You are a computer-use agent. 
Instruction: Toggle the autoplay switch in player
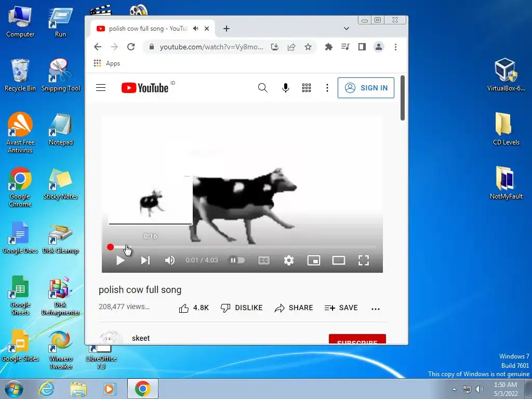pyautogui.click(x=237, y=260)
